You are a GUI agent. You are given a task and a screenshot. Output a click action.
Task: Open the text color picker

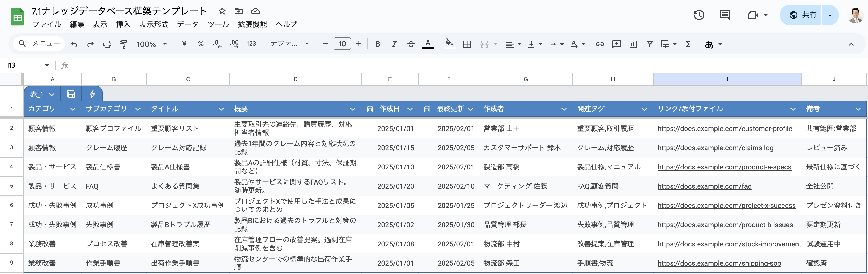[428, 44]
